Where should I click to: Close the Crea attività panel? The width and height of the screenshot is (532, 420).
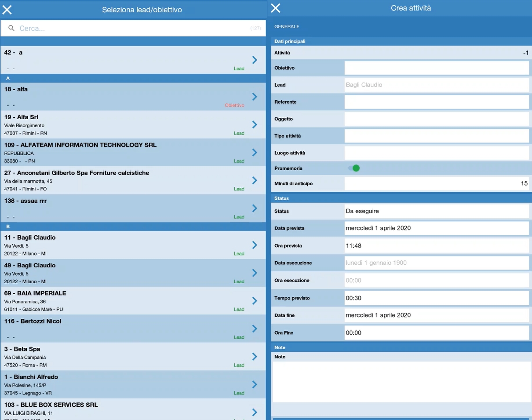pyautogui.click(x=276, y=8)
